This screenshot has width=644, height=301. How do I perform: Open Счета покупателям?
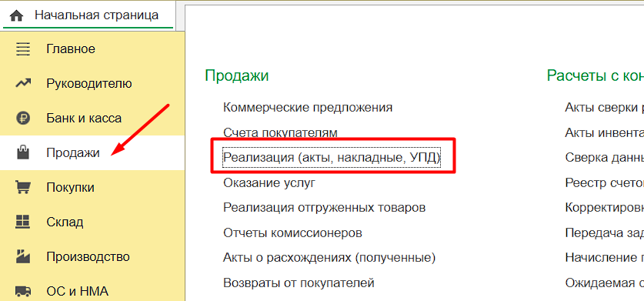click(280, 133)
